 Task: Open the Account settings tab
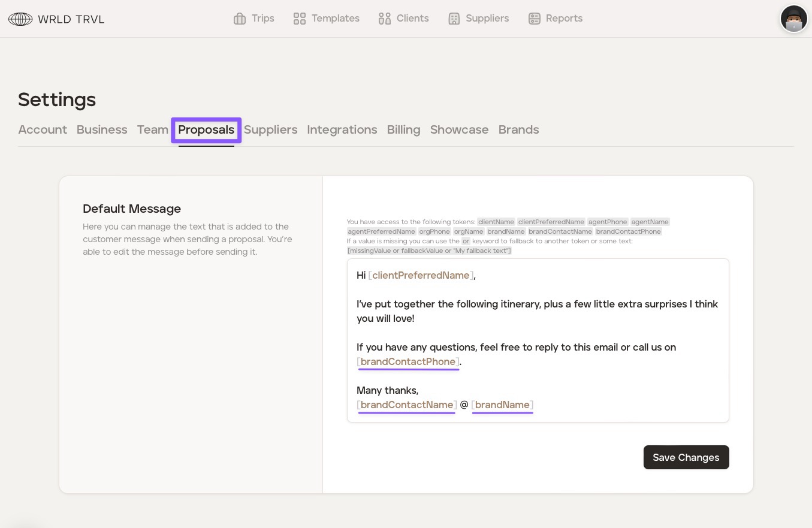point(43,129)
